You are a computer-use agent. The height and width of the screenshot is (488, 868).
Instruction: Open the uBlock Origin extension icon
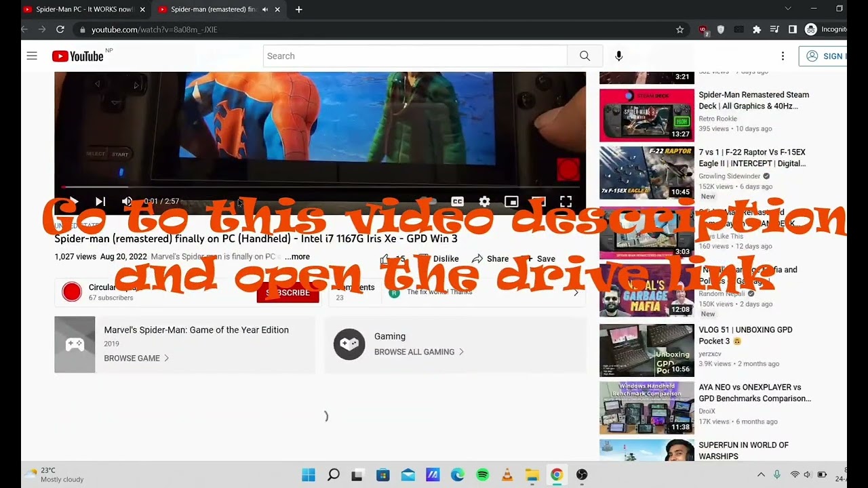click(704, 29)
